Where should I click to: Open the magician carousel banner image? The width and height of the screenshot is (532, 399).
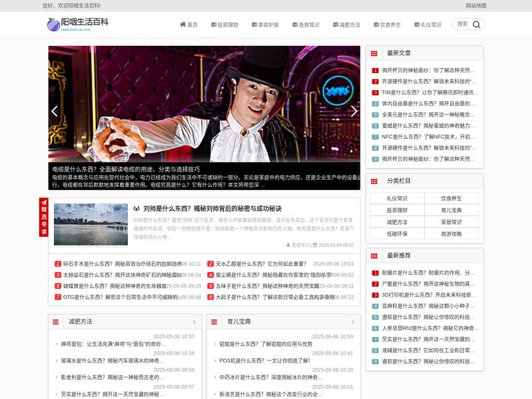tap(204, 104)
